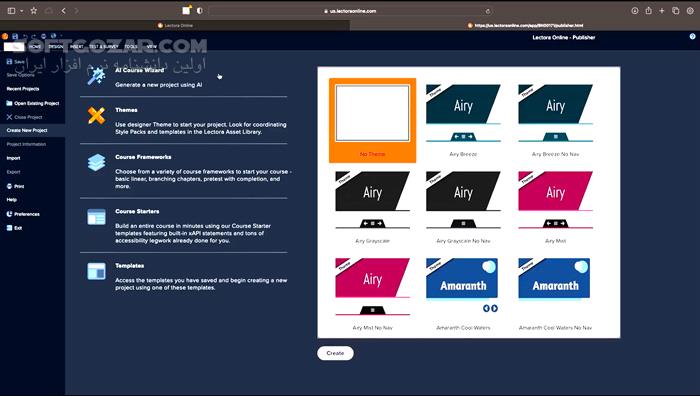This screenshot has height=396, width=700.
Task: Click the Themes crossed-tools icon
Action: [x=96, y=116]
